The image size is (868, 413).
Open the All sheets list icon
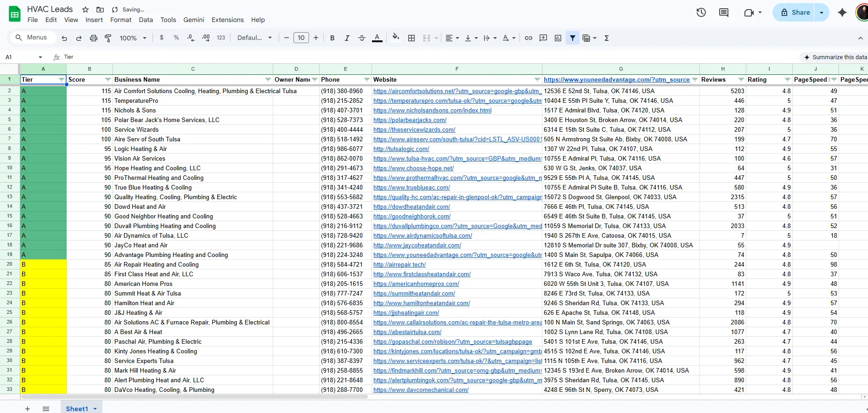click(46, 408)
